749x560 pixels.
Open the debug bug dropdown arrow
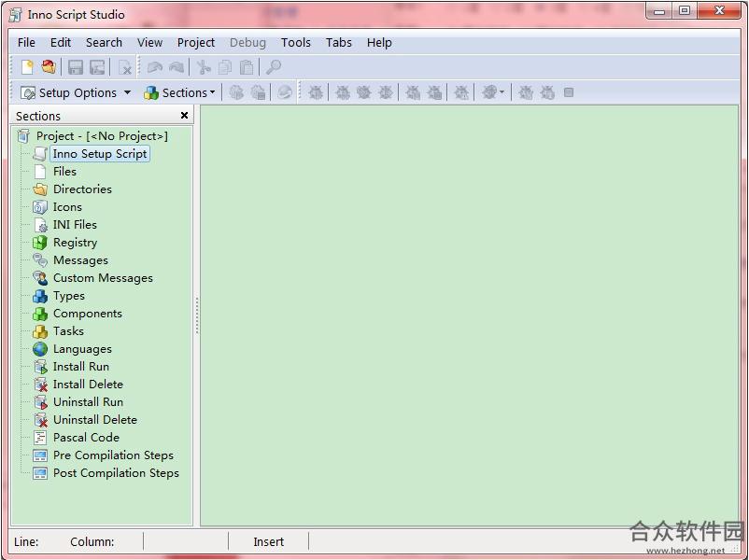(502, 92)
